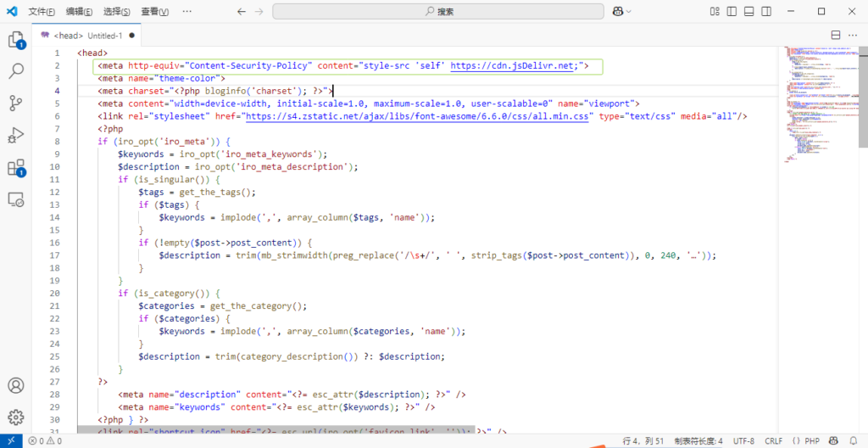Open the Manage gear settings menu
Viewport: 868px width, 448px height.
[16, 417]
